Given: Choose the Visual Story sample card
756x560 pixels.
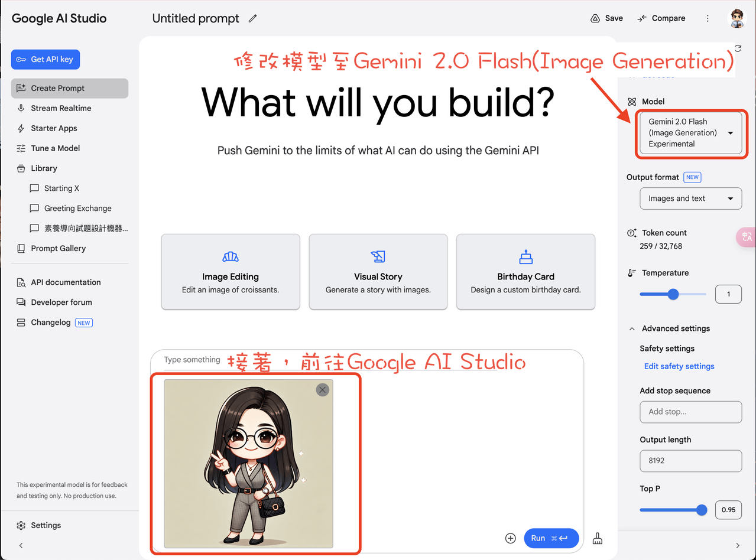Looking at the screenshot, I should (x=378, y=272).
